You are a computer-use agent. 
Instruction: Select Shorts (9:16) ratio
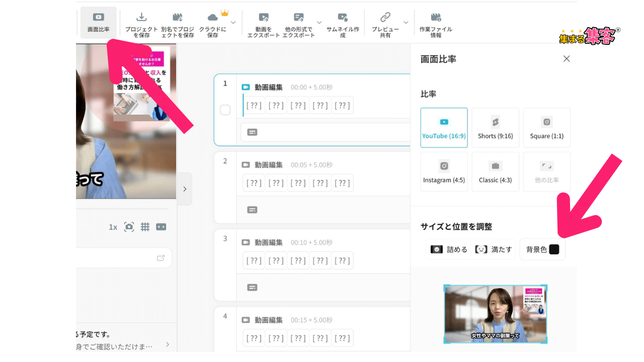tap(496, 128)
